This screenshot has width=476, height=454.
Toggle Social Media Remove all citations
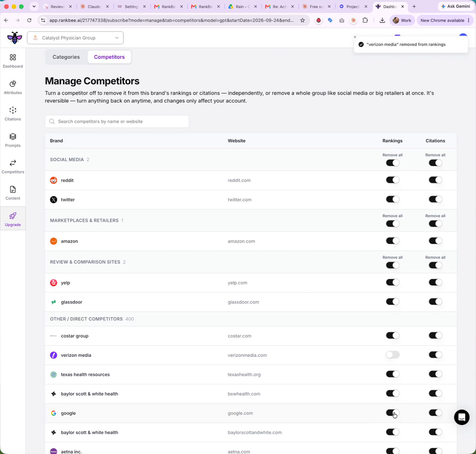coord(435,163)
